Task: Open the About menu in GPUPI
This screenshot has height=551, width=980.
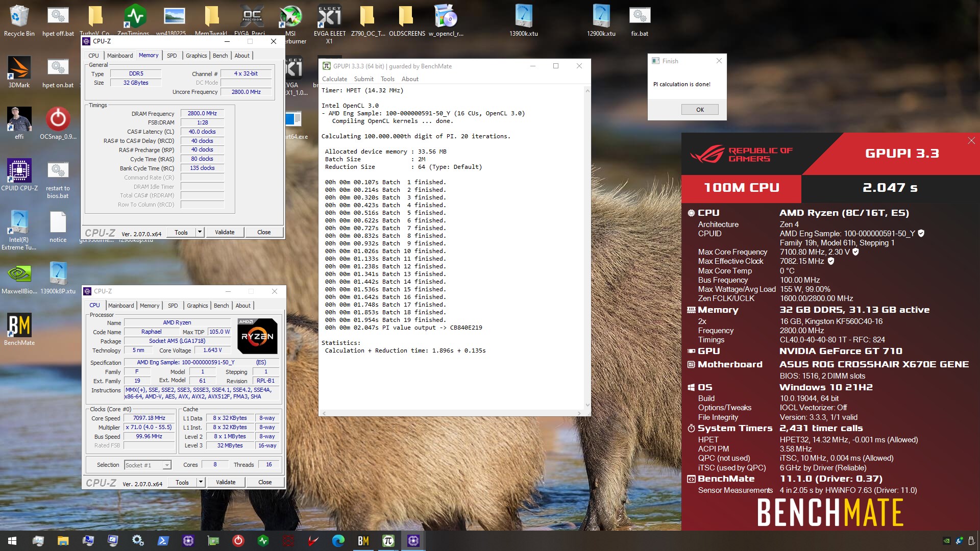Action: (x=410, y=79)
